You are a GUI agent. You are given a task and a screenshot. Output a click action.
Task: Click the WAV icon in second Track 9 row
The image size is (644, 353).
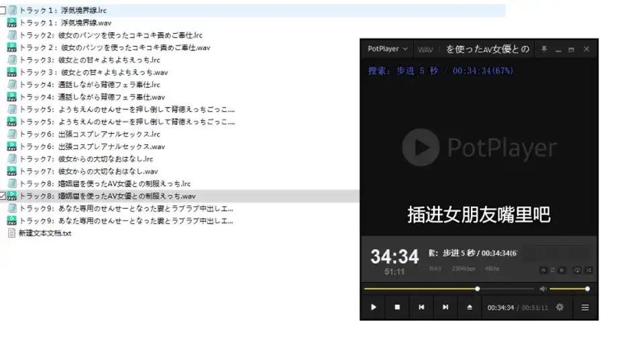pos(12,221)
